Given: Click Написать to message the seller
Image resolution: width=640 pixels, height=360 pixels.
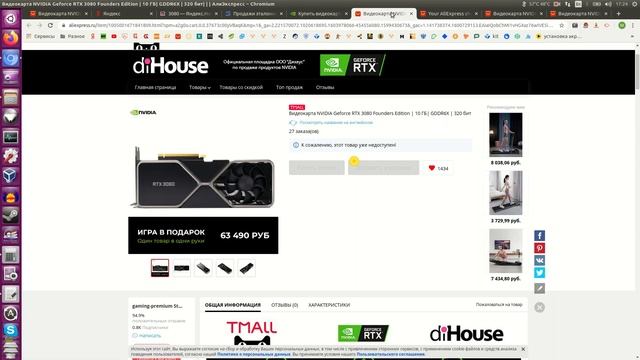Looking at the screenshot, I should point(147,336).
